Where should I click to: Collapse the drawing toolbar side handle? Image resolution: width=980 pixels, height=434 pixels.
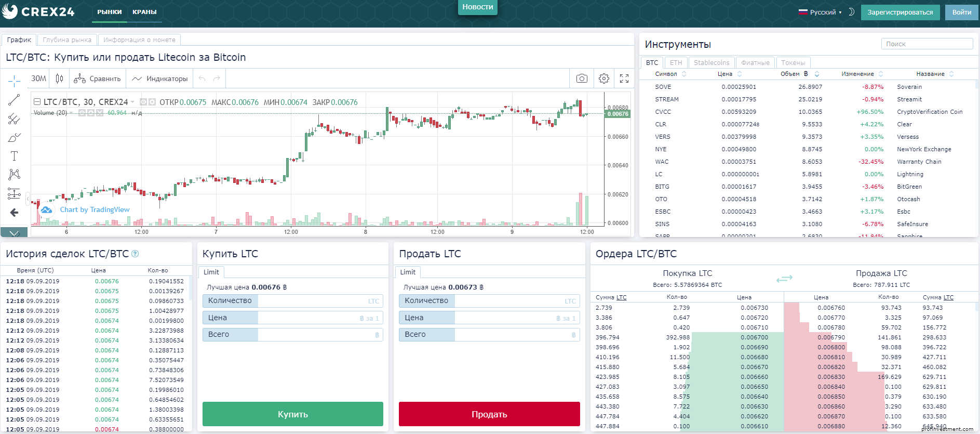click(28, 199)
